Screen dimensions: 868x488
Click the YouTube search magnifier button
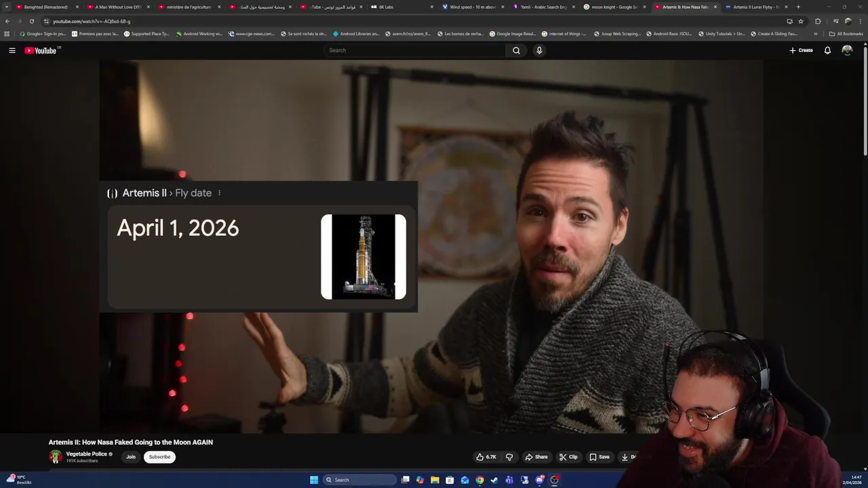516,50
